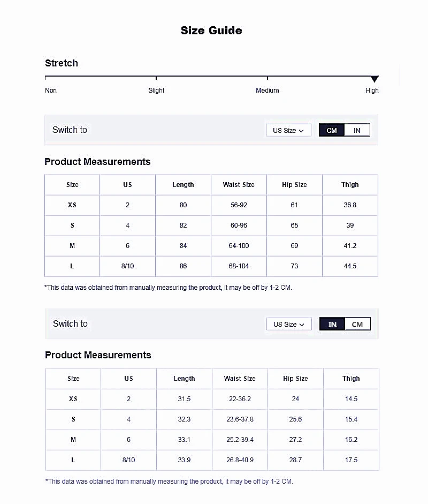
Task: Click Waist Size header in the centimeter table
Action: [x=239, y=185]
